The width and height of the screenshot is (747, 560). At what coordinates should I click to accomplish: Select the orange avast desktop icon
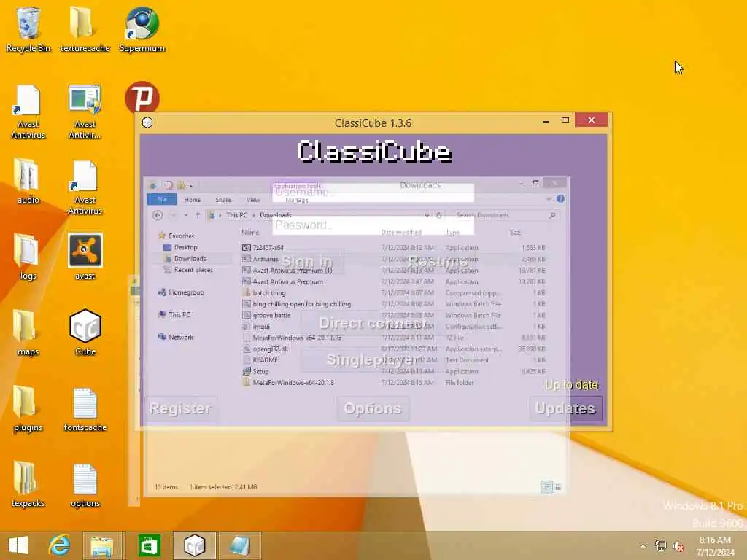click(x=85, y=257)
